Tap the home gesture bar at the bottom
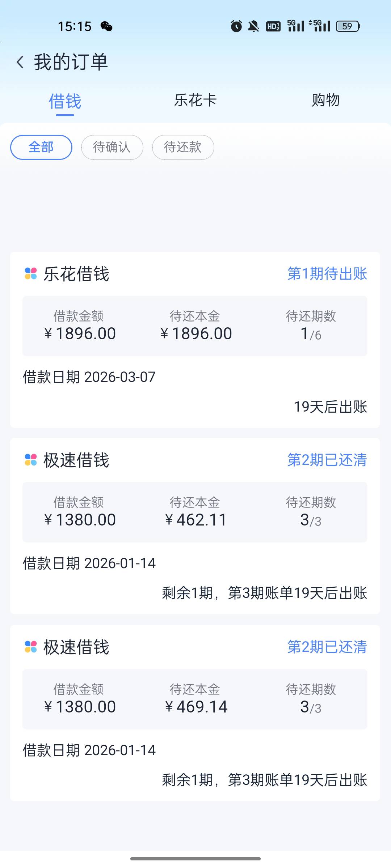This screenshot has width=391, height=868. click(195, 858)
